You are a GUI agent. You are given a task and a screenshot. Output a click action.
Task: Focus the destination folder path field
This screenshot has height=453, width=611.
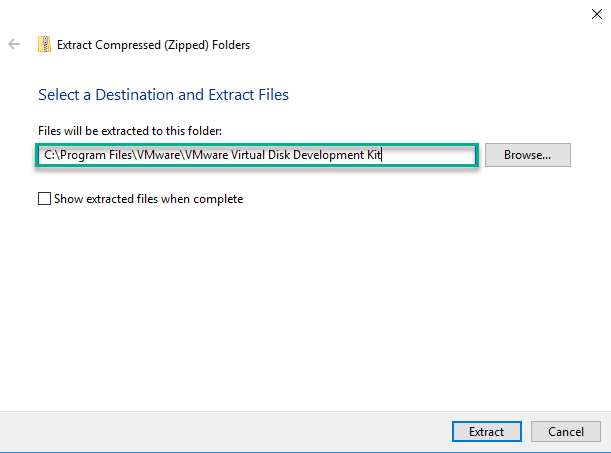click(x=257, y=155)
